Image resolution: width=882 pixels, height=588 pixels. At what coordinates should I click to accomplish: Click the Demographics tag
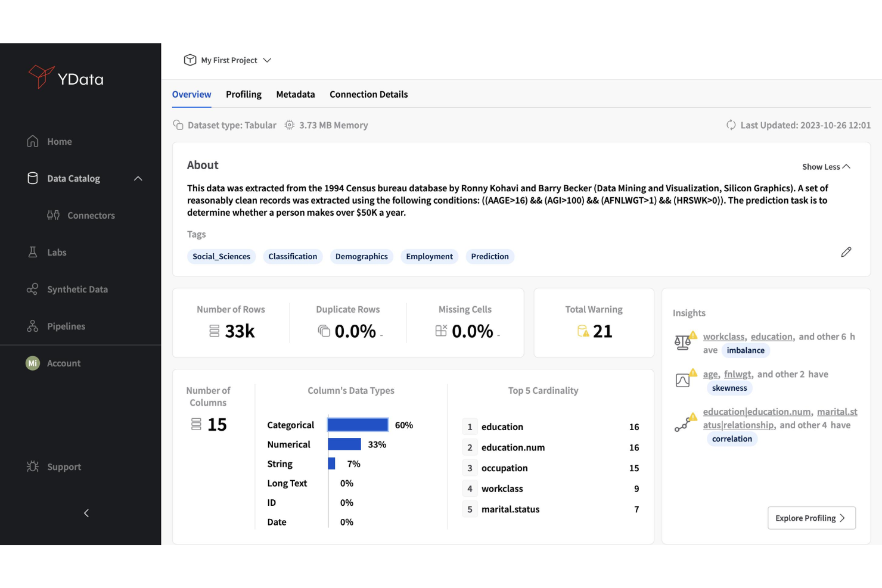(x=362, y=256)
